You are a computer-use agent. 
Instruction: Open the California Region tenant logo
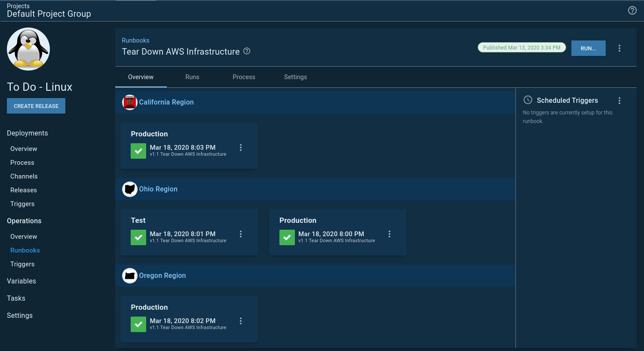129,102
